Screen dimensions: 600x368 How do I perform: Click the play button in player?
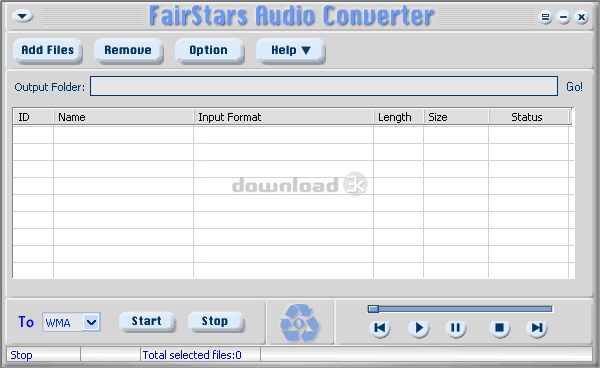(418, 328)
